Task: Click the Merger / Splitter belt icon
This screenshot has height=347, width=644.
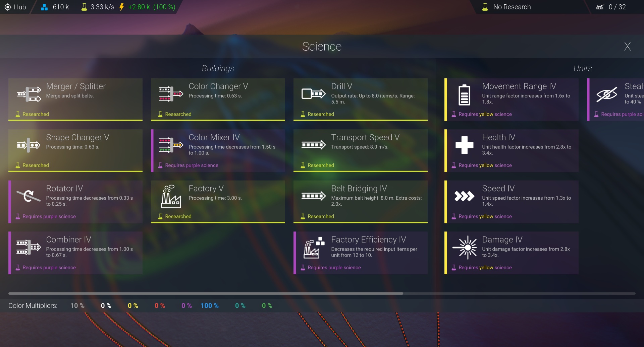Action: point(29,94)
